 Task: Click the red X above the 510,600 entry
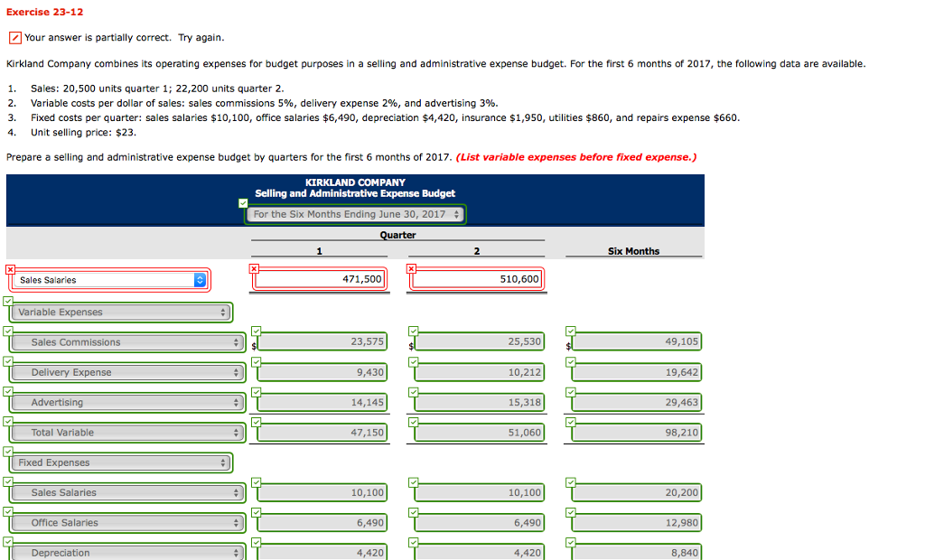tap(412, 268)
